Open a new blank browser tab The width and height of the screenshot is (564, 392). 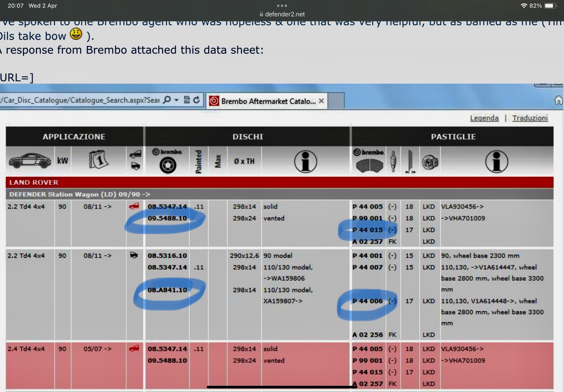point(336,101)
